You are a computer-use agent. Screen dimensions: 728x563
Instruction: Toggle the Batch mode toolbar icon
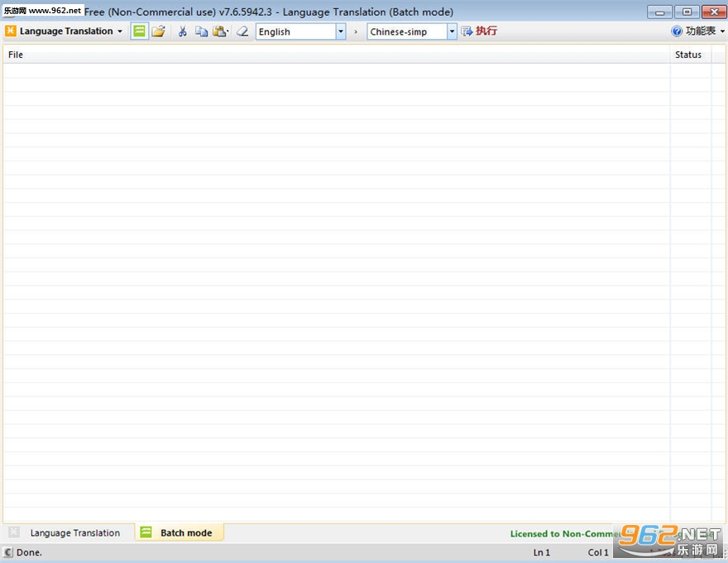point(139,31)
